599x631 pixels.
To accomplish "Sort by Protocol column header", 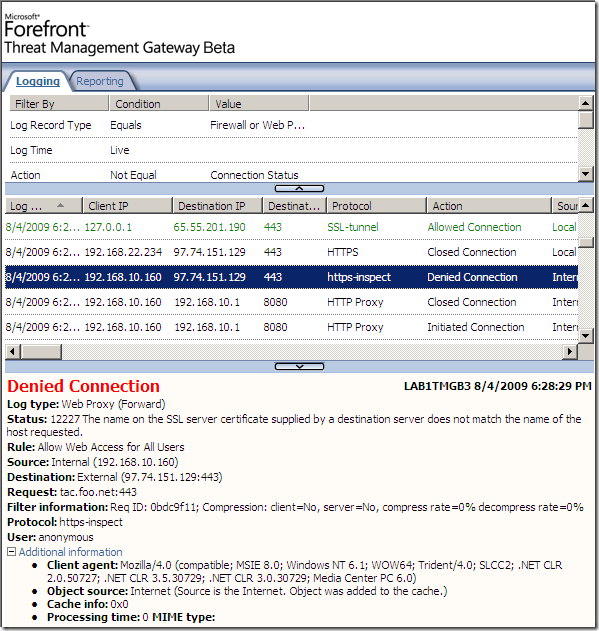I will (377, 206).
